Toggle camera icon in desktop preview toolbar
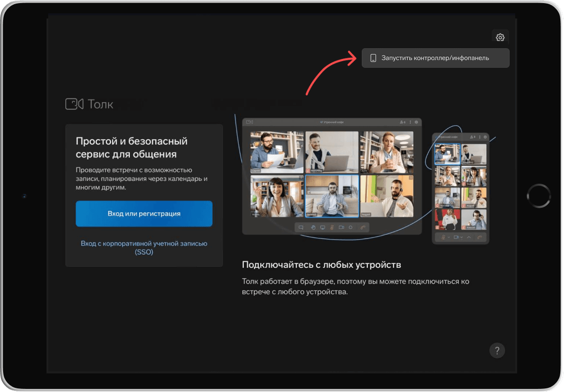The image size is (564, 392). point(341,227)
